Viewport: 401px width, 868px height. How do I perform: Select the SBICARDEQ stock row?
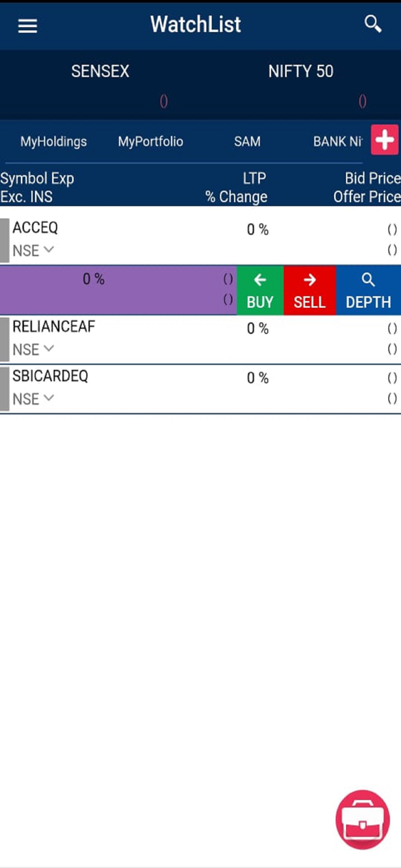tap(167, 388)
